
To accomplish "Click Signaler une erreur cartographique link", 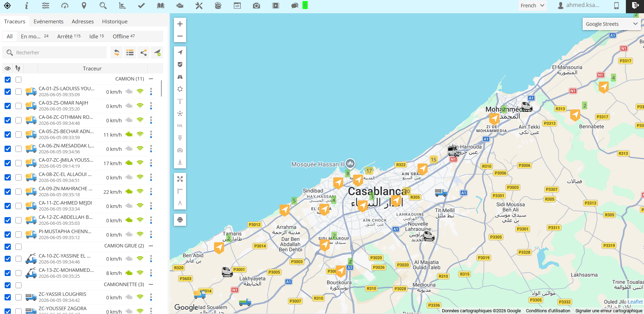I will (609, 311).
